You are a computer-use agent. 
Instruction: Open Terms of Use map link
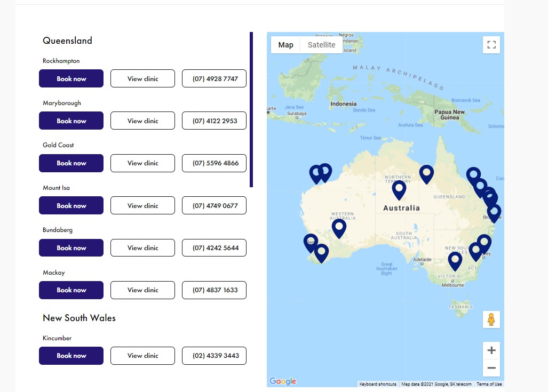pos(489,384)
